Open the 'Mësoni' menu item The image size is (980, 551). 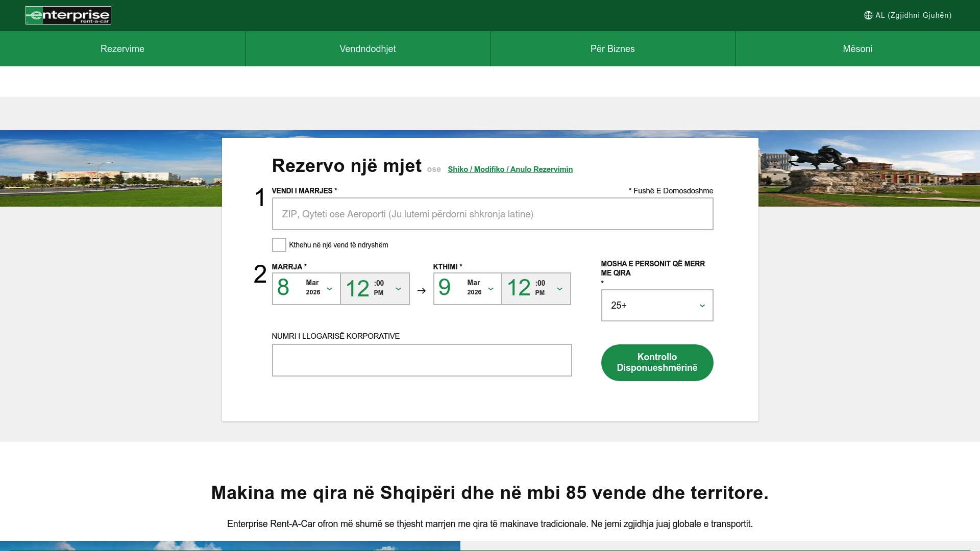click(x=857, y=48)
